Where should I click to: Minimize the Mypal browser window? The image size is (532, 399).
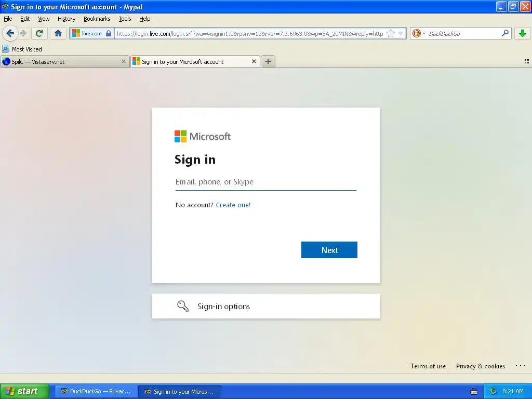[501, 6]
